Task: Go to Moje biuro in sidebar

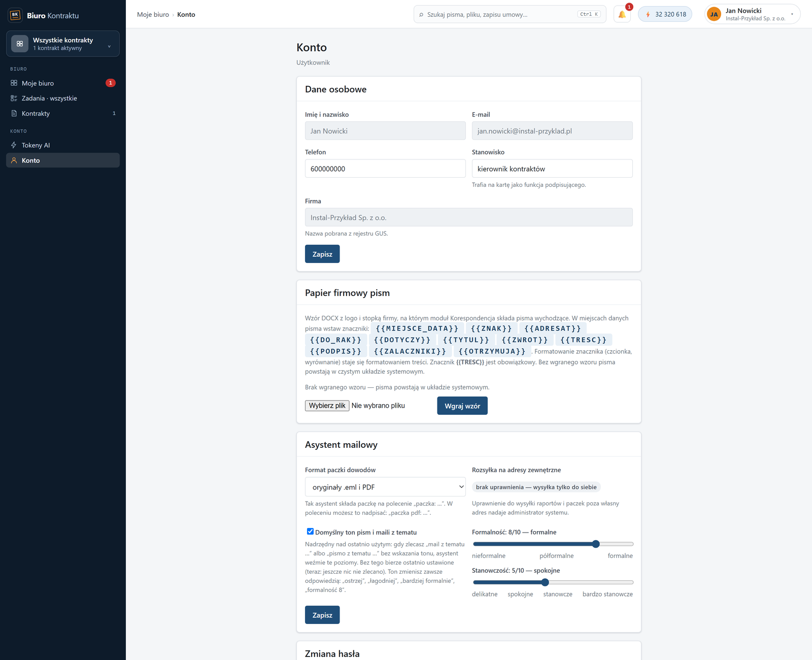Action: pos(63,83)
